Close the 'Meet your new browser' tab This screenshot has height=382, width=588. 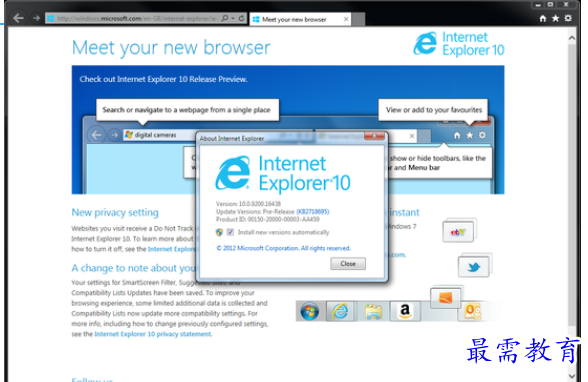[x=346, y=19]
